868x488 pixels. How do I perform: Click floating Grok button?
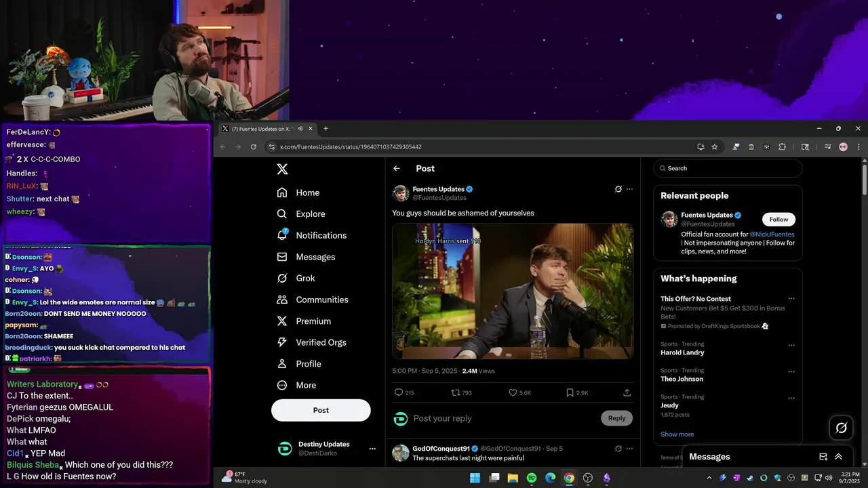tap(842, 428)
